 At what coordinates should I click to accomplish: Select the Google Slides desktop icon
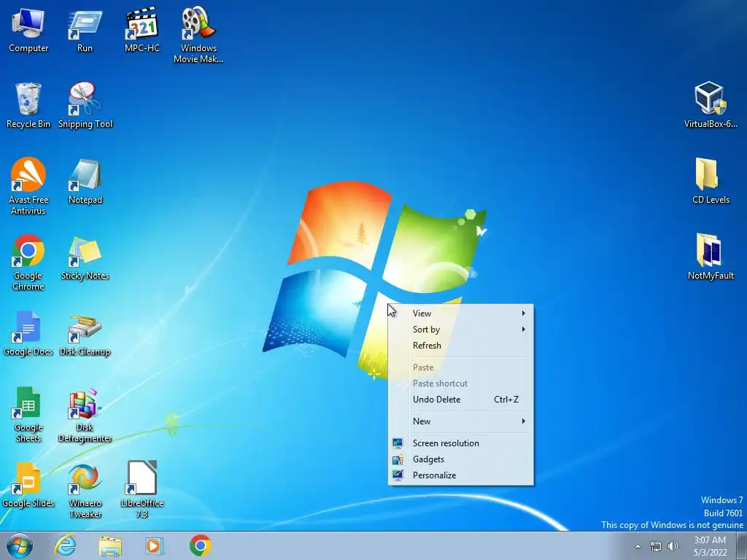tap(28, 486)
